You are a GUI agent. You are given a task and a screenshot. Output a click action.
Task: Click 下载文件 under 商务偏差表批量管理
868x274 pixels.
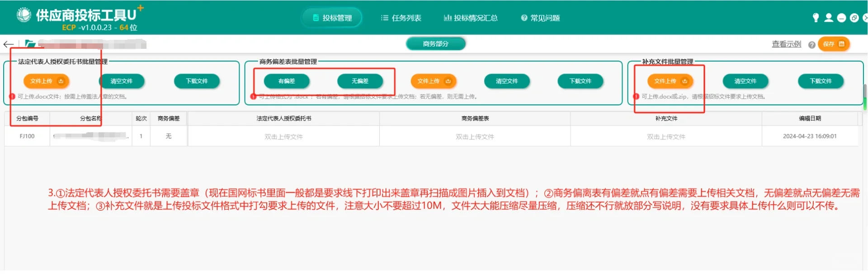pos(580,81)
